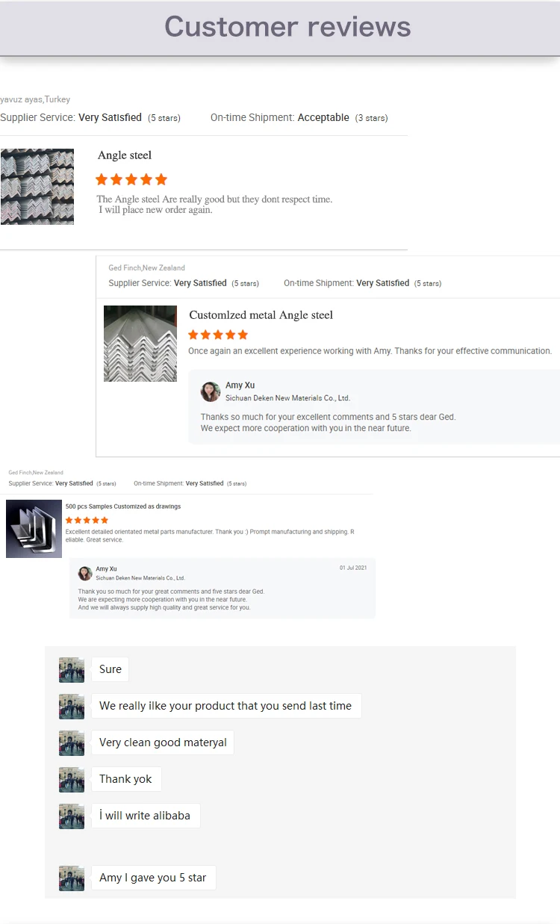Click star rating under 500 pcs Samples title
The height and width of the screenshot is (924, 560).
[87, 520]
